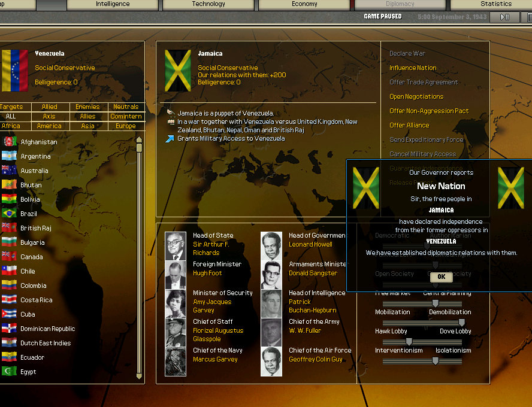Select Egypt flag icon

[x=9, y=372]
